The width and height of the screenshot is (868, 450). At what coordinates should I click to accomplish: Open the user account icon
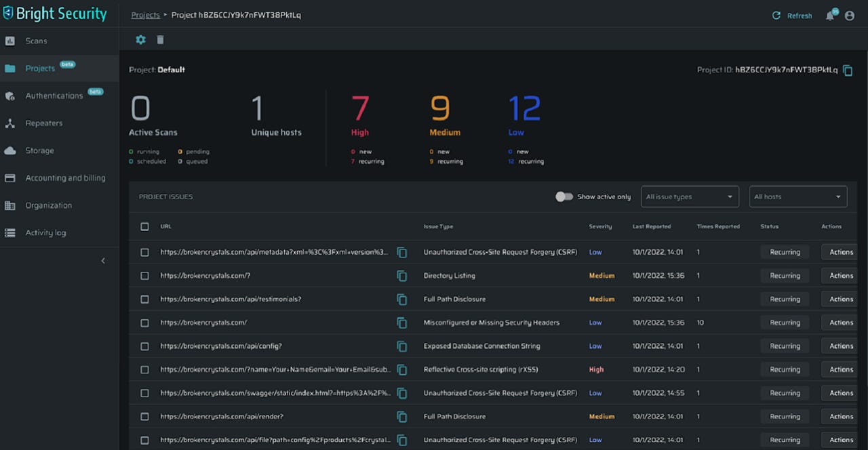pos(850,15)
